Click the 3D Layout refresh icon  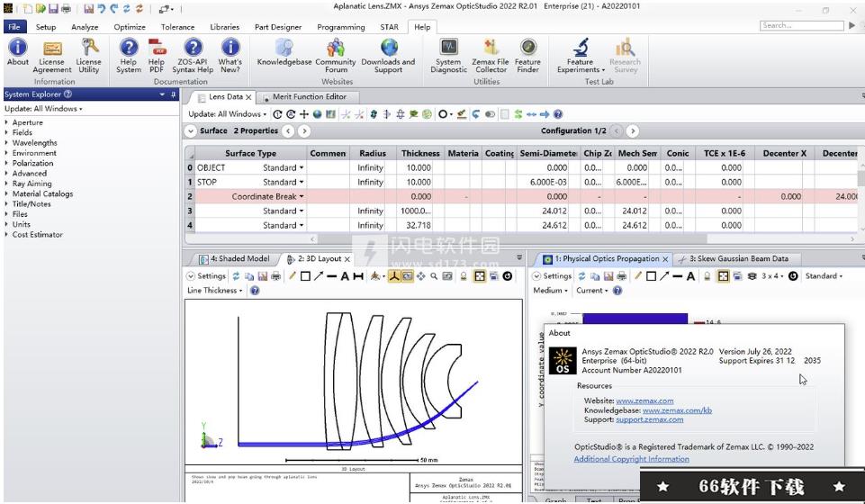236,276
